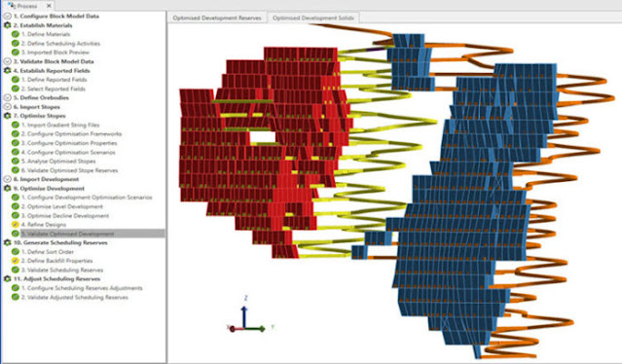This screenshot has height=364, width=622.
Task: Open Configure Optimisation Frameworks sub-step
Action: pyautogui.click(x=71, y=134)
